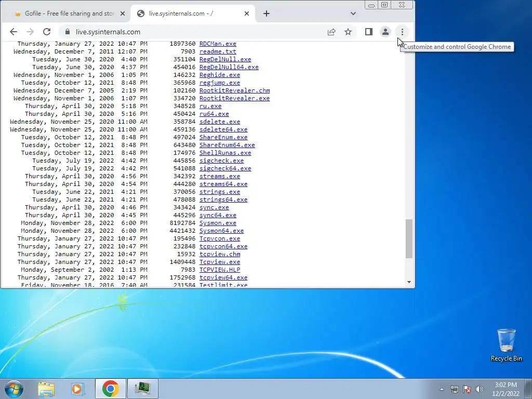Download sigcheck64.exe link
This screenshot has height=399, width=532.
(x=225, y=169)
